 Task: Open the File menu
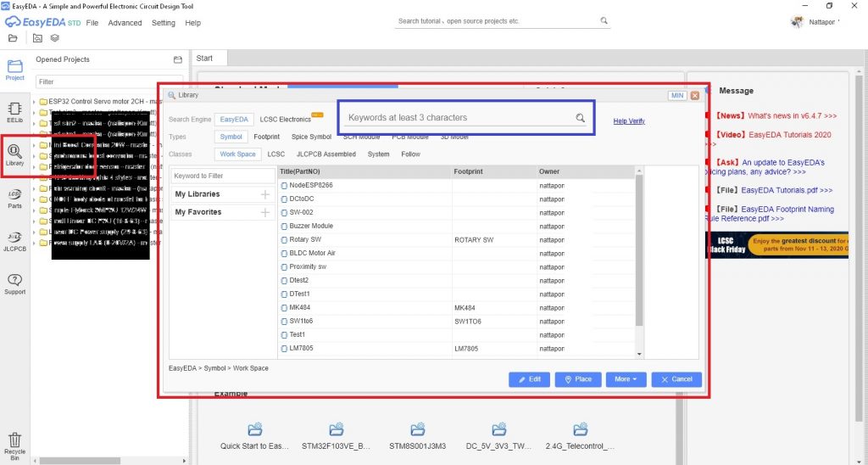point(92,23)
